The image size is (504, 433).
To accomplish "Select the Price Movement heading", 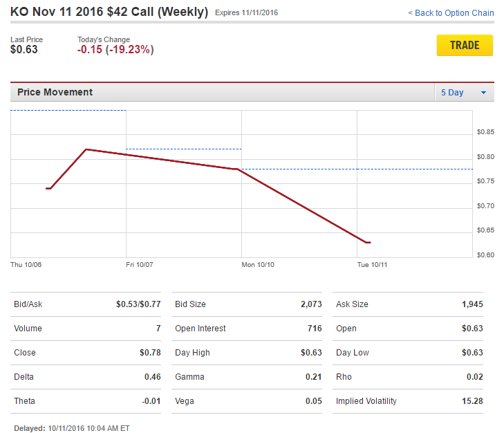I will point(55,92).
